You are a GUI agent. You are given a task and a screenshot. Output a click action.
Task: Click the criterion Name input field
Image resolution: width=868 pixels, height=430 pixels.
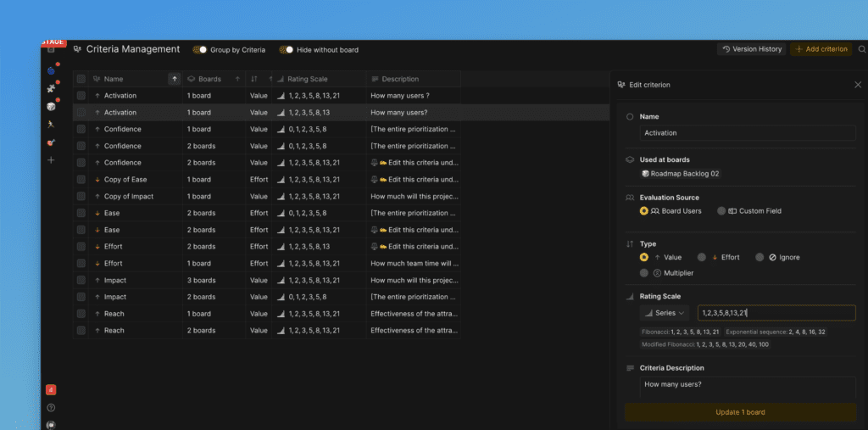pos(747,133)
